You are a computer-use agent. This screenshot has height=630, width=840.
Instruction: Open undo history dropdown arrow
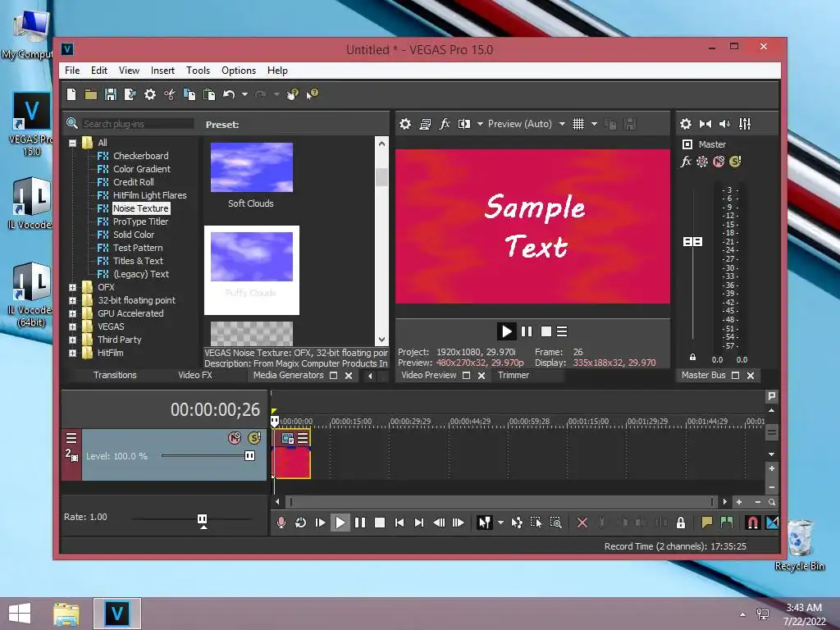click(244, 95)
